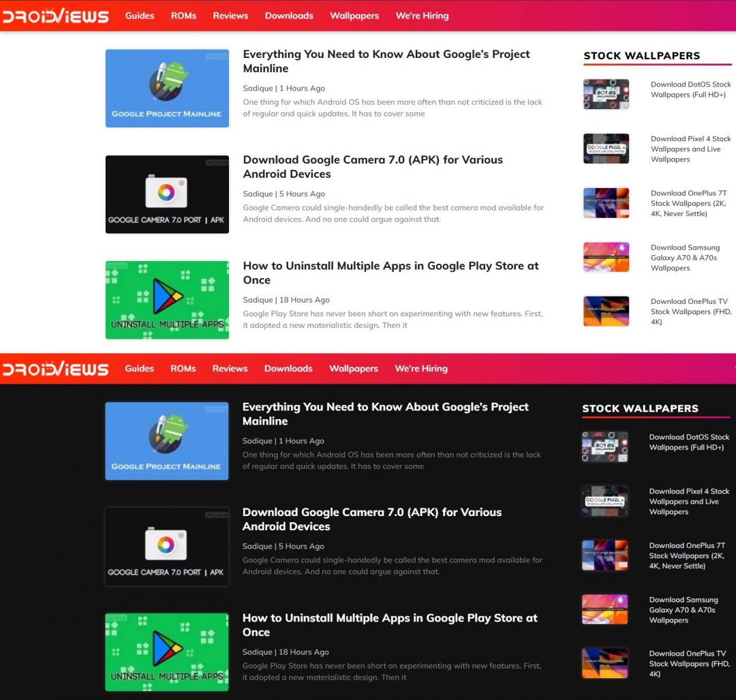Click the DroidViews logo in the light-theme header

click(55, 16)
